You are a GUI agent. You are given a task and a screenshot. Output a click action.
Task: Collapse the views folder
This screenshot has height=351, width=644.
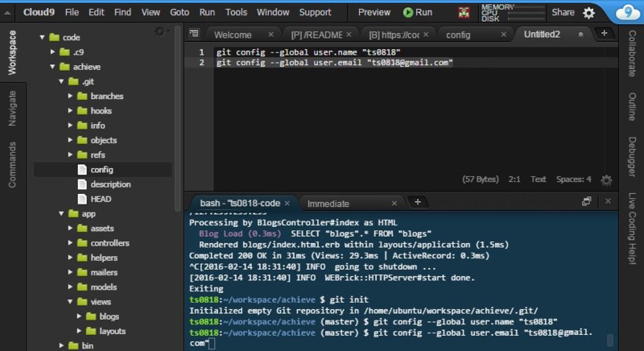(70, 302)
